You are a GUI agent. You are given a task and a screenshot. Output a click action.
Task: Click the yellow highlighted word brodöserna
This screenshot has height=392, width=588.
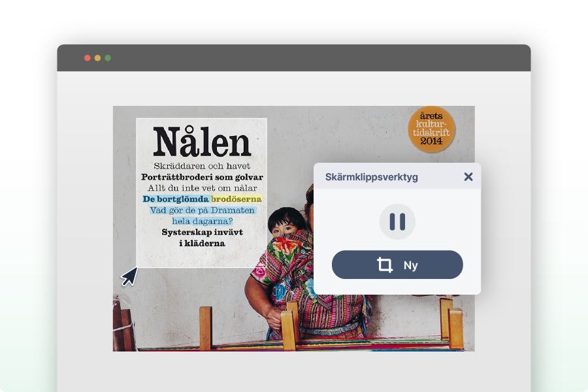pos(237,199)
